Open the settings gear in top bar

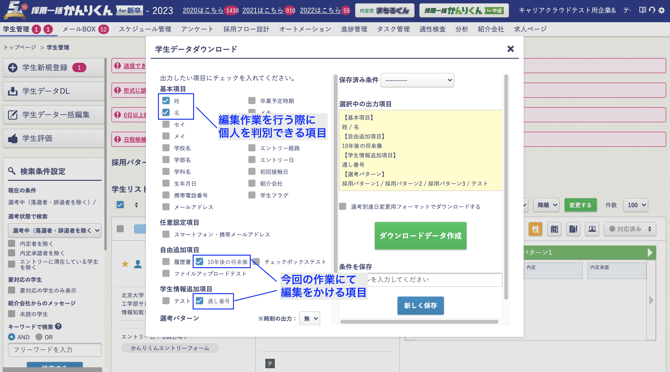[x=661, y=10]
